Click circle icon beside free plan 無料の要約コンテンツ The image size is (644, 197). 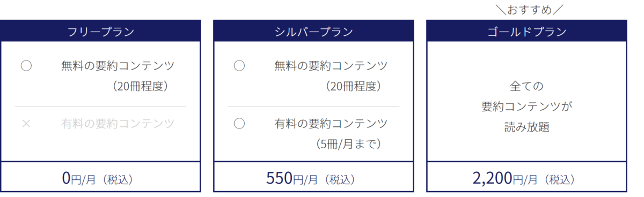26,66
